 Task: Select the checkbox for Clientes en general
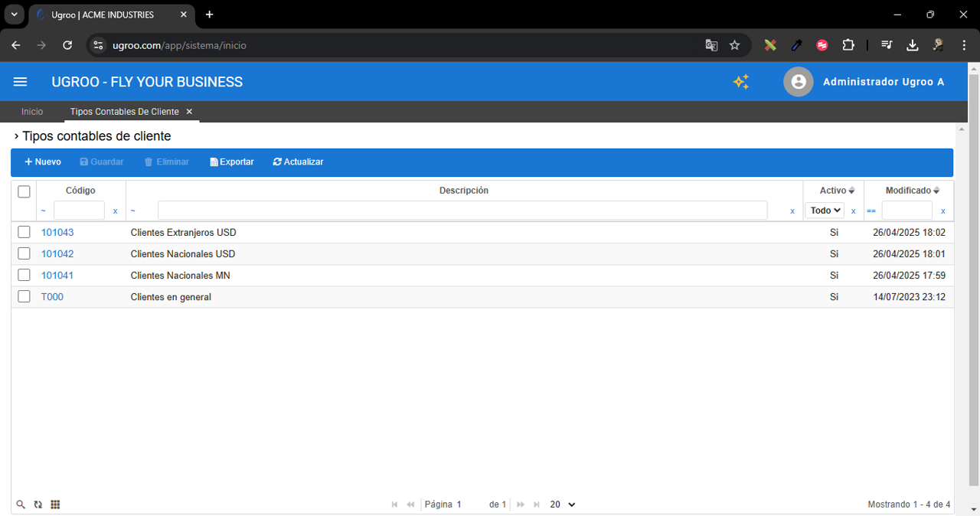tap(24, 296)
